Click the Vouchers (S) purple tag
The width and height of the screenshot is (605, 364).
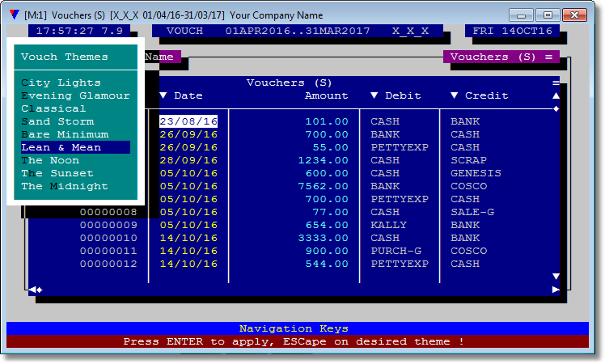pyautogui.click(x=501, y=57)
